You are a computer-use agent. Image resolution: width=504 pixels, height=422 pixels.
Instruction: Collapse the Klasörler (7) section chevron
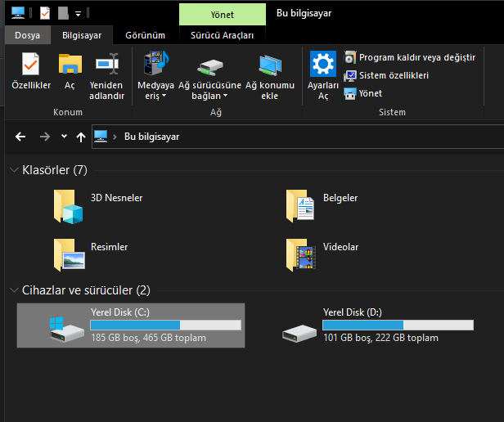click(x=14, y=170)
